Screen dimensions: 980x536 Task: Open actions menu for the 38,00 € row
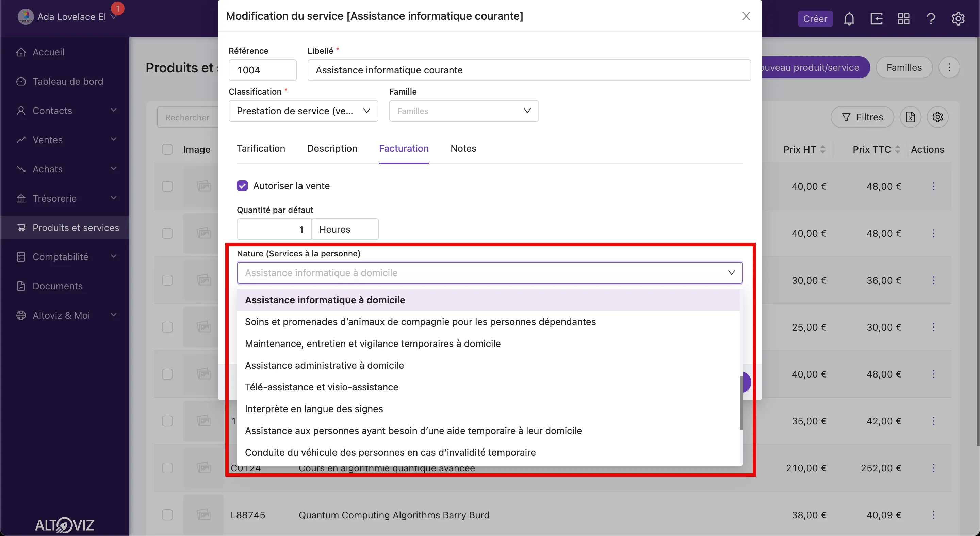tap(934, 515)
